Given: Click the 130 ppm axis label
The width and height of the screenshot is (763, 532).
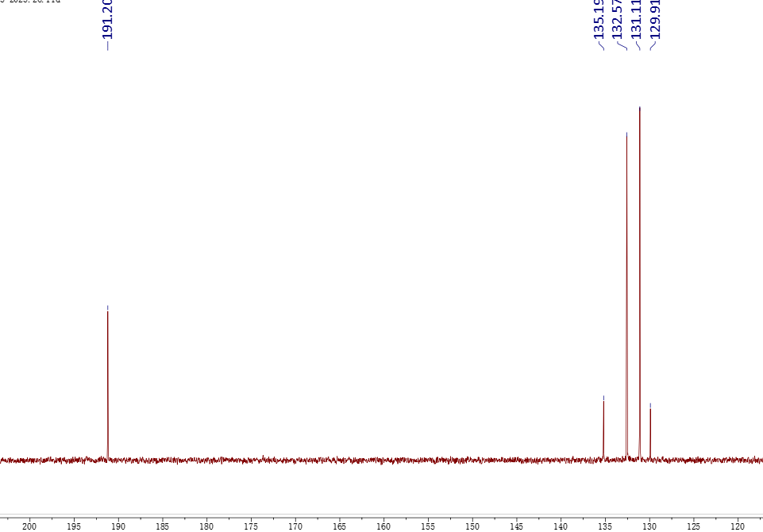Looking at the screenshot, I should (649, 526).
